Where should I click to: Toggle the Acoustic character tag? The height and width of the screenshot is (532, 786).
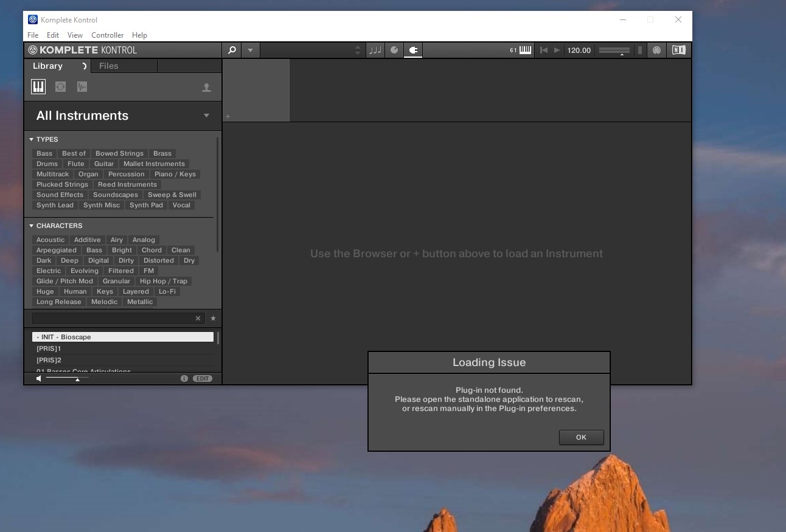point(50,240)
